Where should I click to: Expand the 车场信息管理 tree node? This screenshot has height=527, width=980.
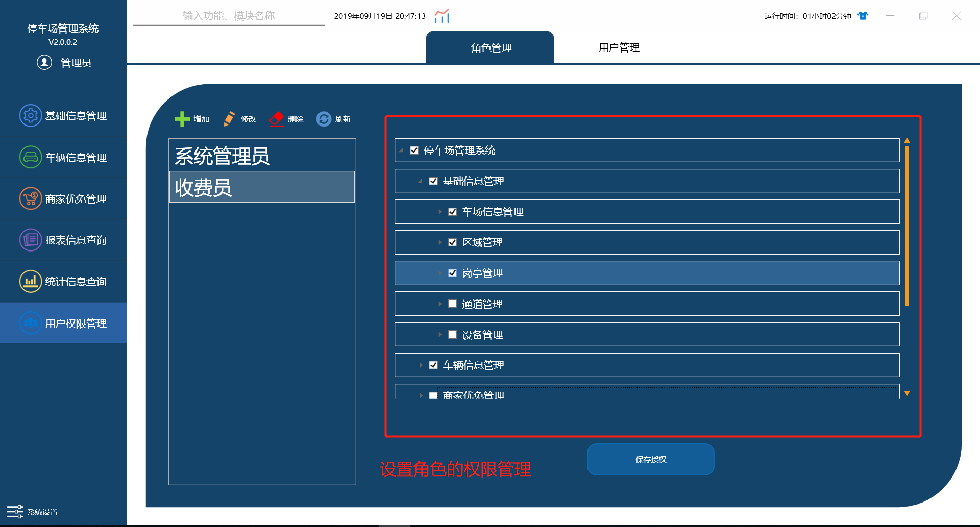tap(439, 212)
